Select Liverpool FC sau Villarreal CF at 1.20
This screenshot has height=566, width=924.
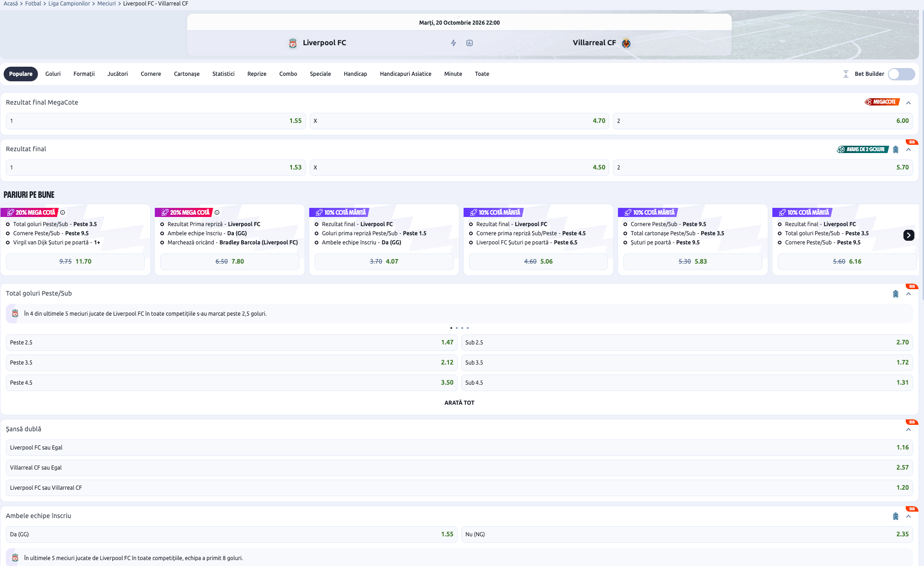point(459,488)
